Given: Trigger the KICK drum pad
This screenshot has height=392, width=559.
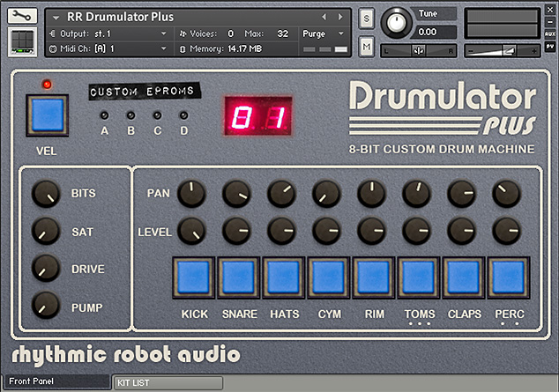Looking at the screenshot, I should click(194, 277).
